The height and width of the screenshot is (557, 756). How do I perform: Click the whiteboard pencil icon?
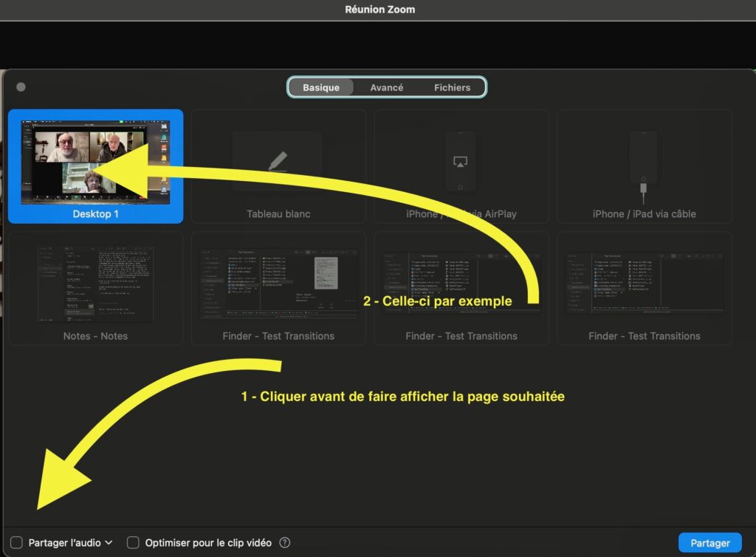coord(278,161)
